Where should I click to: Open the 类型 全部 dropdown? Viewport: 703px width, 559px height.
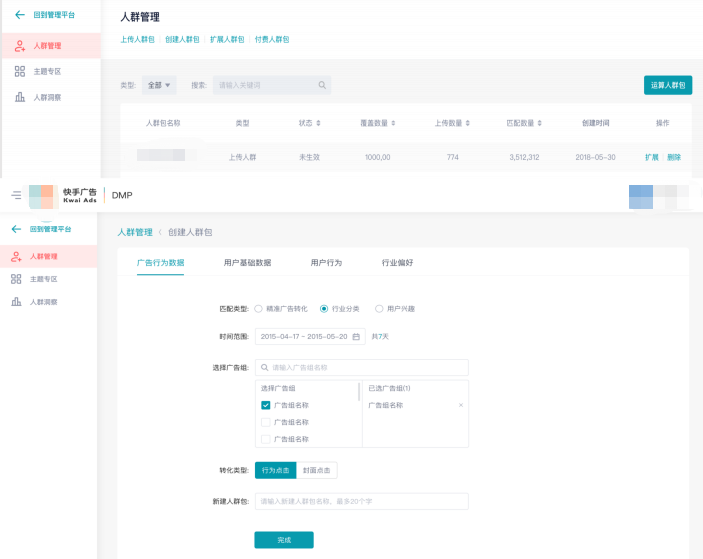[x=159, y=85]
